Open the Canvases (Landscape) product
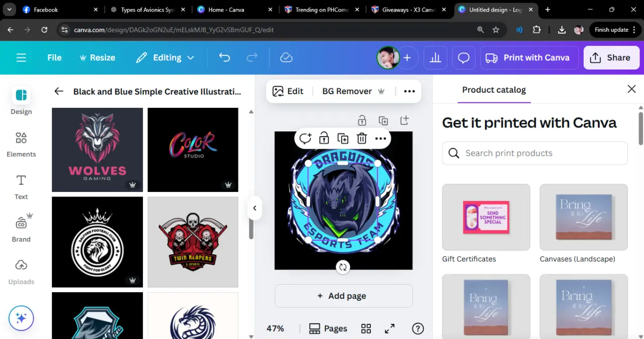Screen dimensions: 644x339 pos(584,224)
